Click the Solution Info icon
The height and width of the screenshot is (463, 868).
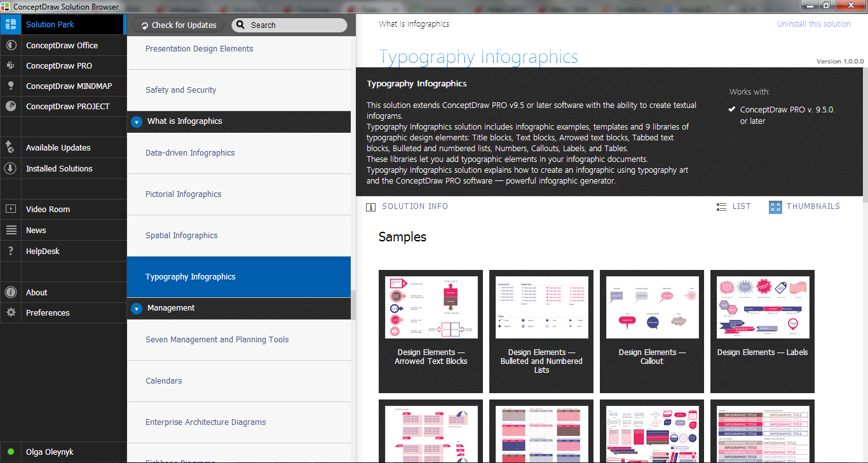tap(371, 207)
